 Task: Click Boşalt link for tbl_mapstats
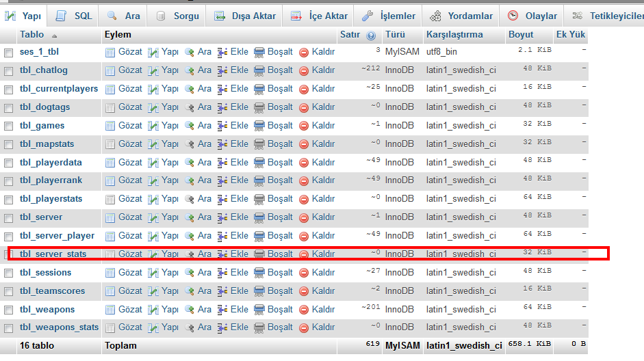(x=279, y=144)
